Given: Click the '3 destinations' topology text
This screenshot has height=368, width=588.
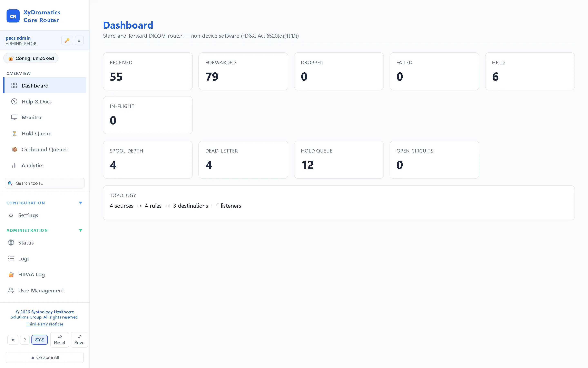Looking at the screenshot, I should click(x=190, y=206).
